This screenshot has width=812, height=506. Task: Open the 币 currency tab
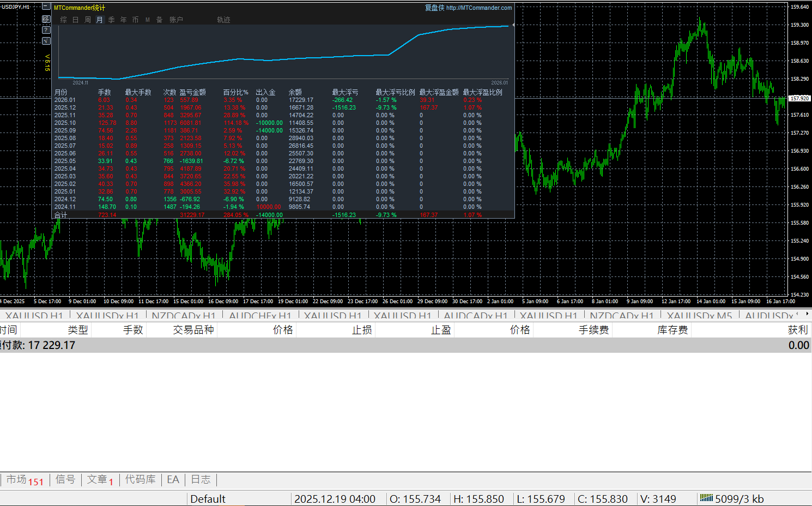tap(136, 20)
